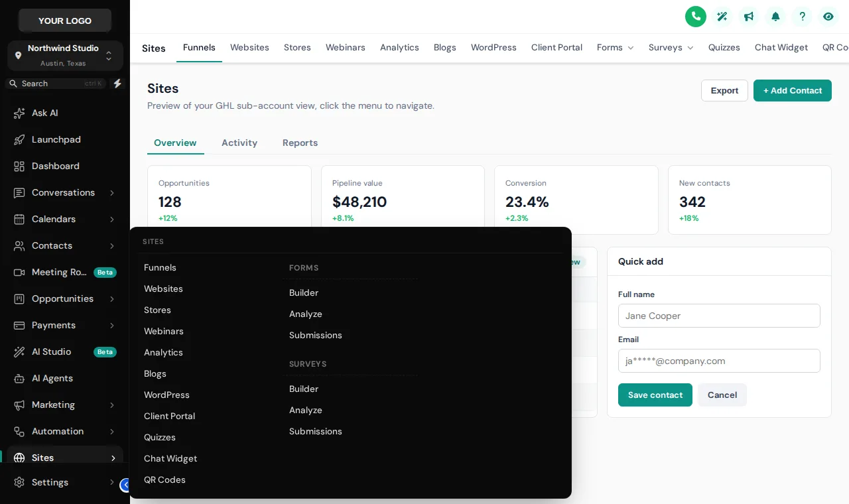Viewport: 849px width, 504px height.
Task: Click the question mark help icon
Action: [802, 17]
